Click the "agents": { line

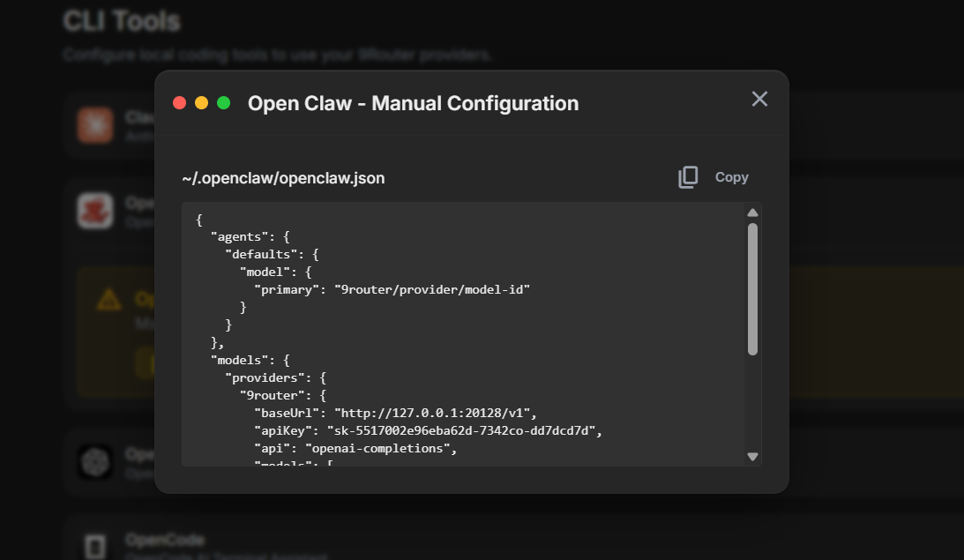250,236
